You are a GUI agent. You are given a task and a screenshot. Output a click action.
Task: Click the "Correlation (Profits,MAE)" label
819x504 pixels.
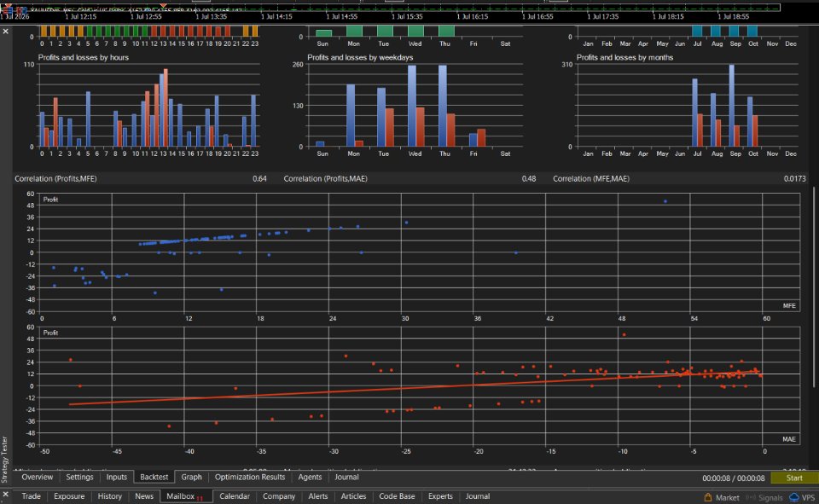click(325, 178)
